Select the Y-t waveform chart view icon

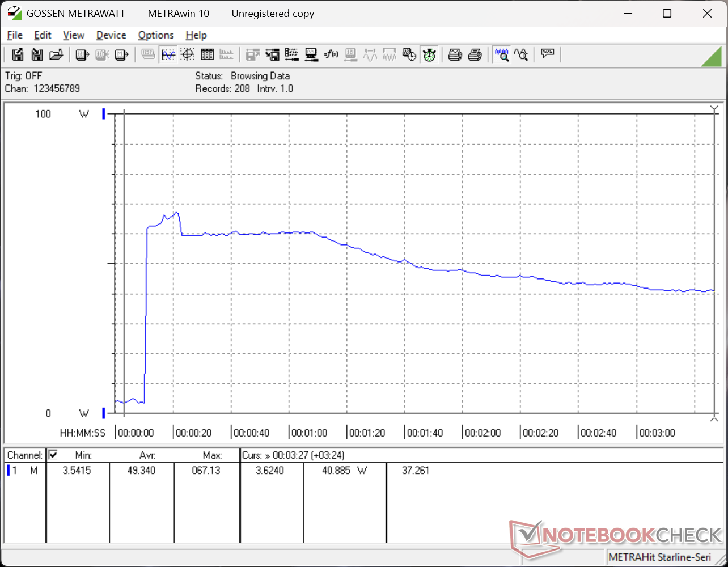[x=168, y=55]
